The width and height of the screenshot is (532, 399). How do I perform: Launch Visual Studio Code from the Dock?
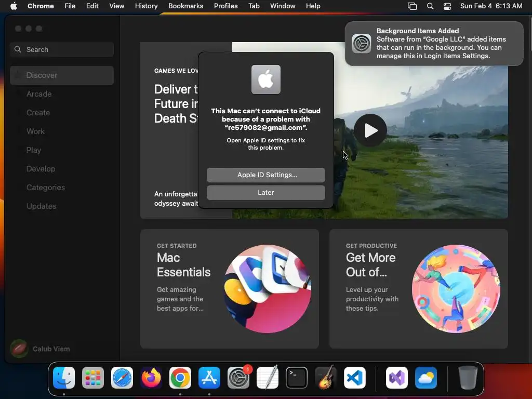click(355, 378)
